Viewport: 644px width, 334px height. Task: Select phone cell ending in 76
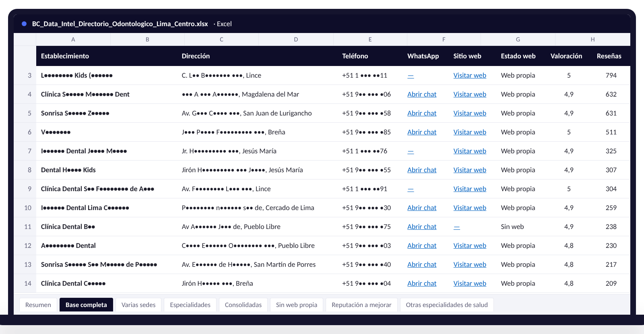tap(370, 151)
